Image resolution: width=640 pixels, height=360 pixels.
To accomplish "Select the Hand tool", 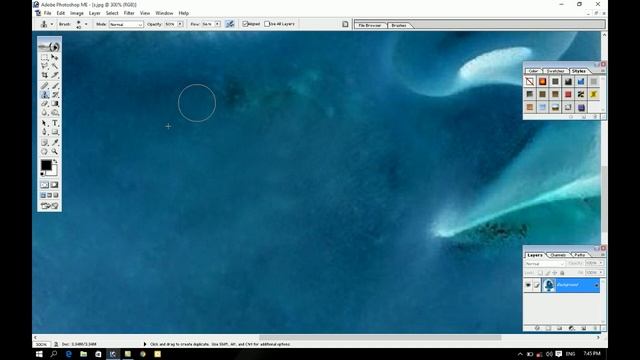I will [44, 151].
